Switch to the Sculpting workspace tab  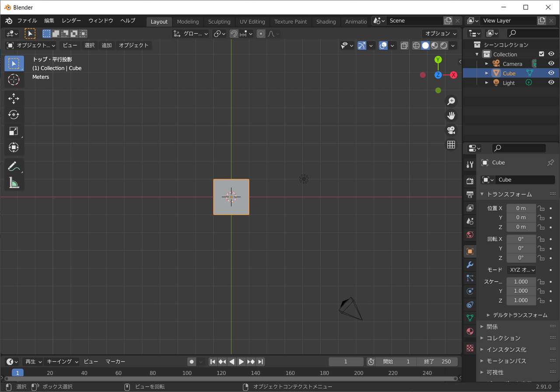pos(219,21)
